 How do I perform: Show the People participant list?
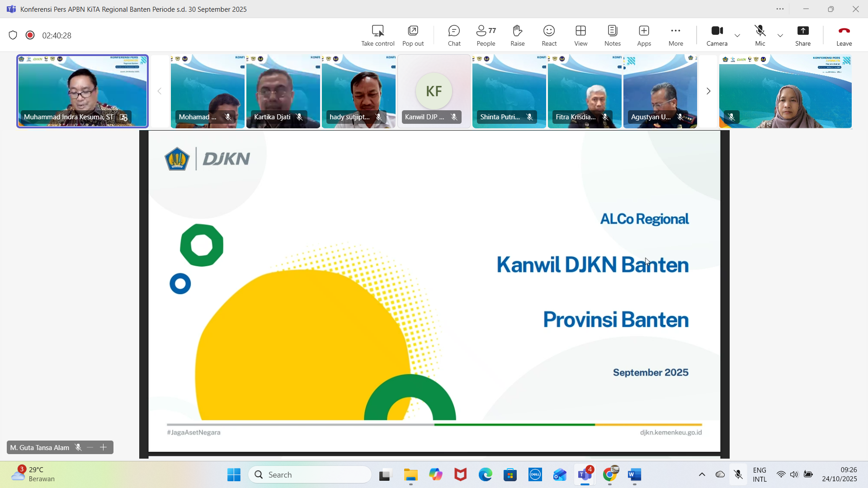(x=486, y=35)
